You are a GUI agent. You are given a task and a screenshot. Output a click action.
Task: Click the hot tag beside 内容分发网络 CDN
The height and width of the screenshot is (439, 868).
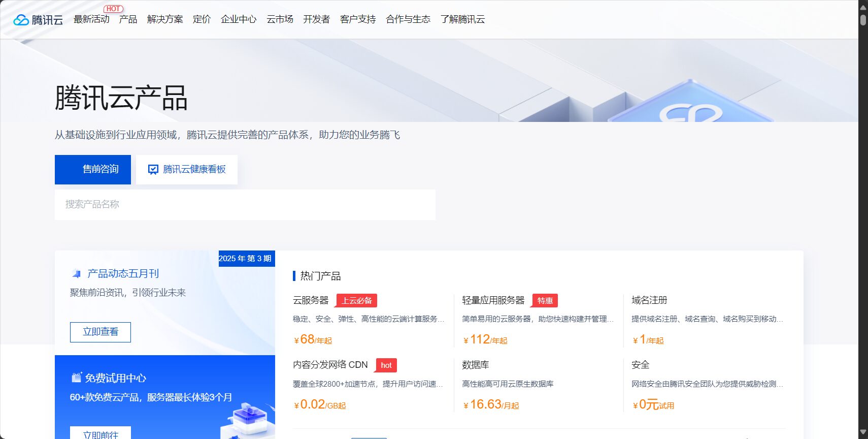pos(386,365)
